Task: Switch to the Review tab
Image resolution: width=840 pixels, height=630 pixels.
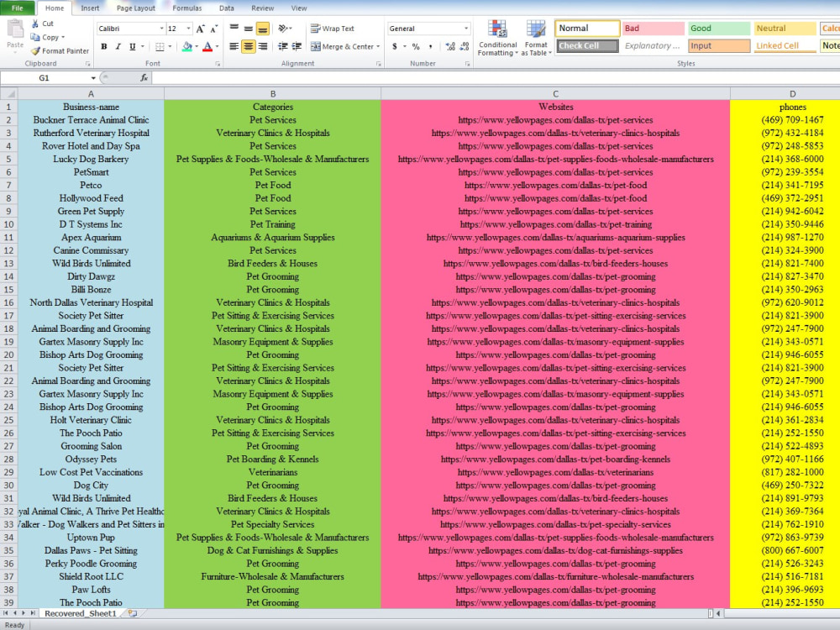Action: coord(262,8)
